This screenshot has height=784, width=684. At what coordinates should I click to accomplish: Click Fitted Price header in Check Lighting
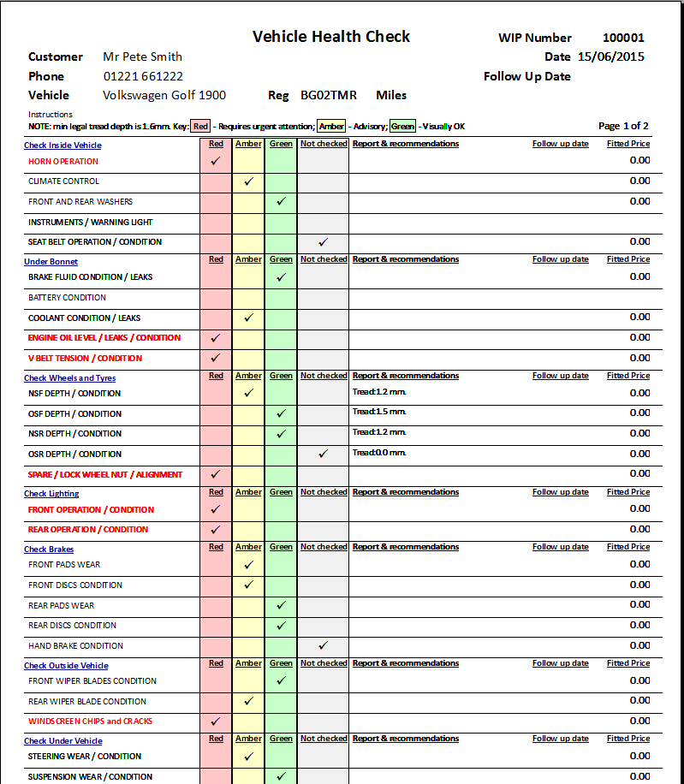tap(628, 492)
